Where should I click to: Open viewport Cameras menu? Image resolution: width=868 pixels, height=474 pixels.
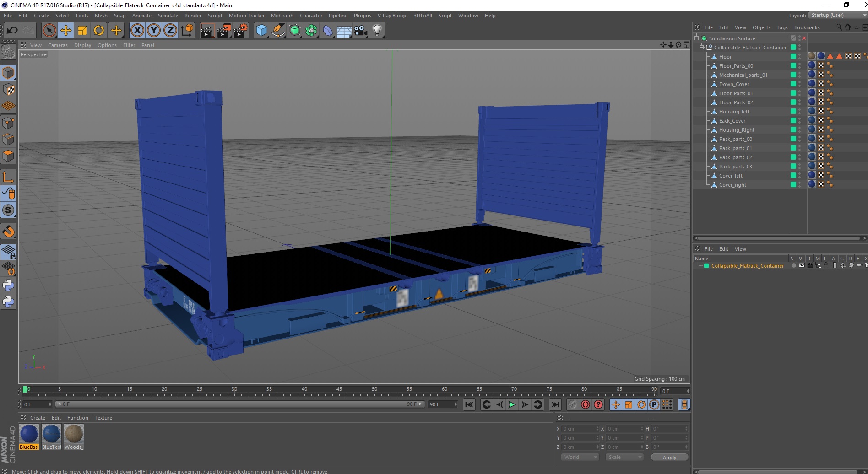[58, 45]
